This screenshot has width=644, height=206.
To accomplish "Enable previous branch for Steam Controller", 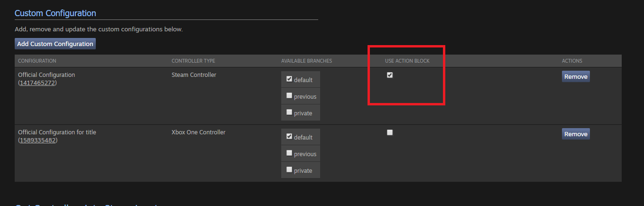I will [x=289, y=95].
